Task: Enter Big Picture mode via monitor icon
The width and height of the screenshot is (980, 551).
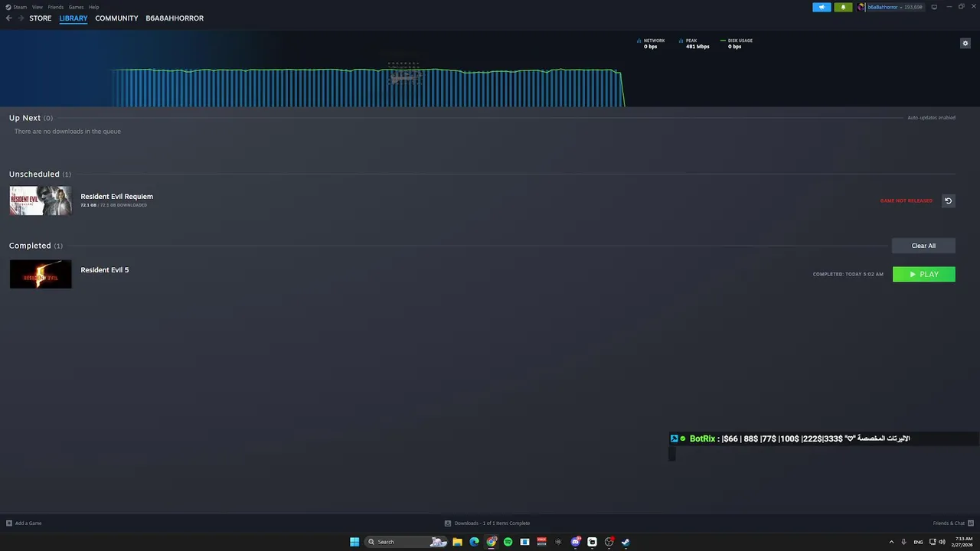Action: (x=934, y=7)
